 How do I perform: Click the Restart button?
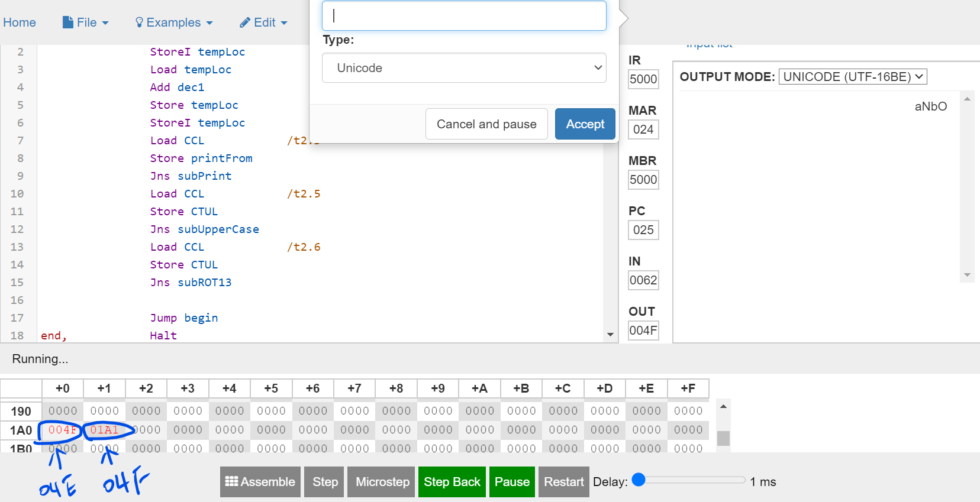pyautogui.click(x=564, y=482)
